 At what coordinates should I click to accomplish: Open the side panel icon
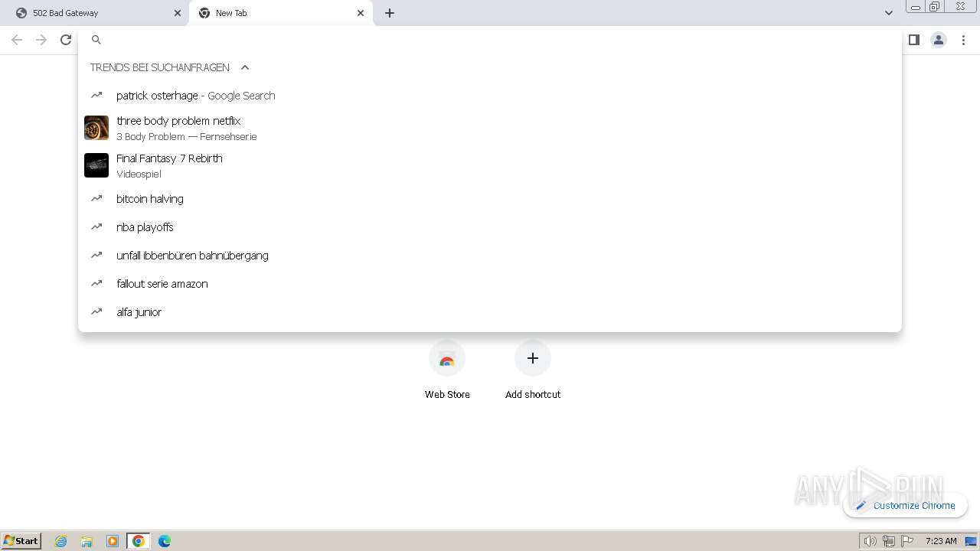click(x=913, y=40)
